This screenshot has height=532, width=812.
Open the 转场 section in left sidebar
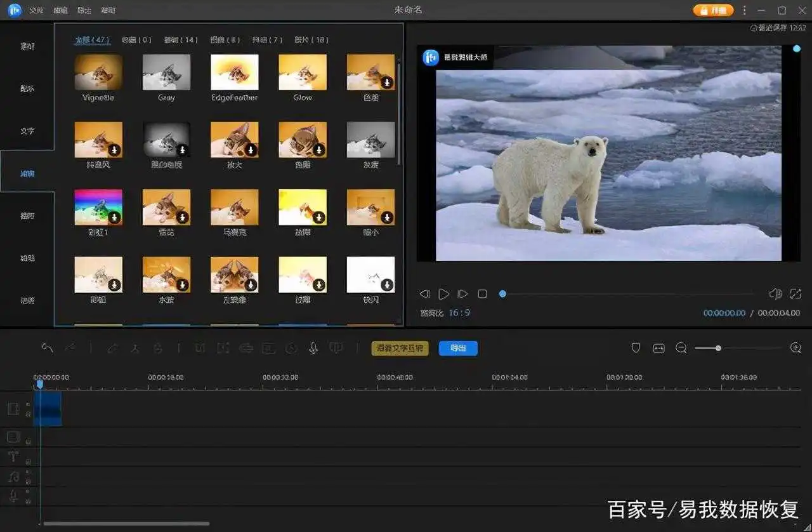(27, 258)
